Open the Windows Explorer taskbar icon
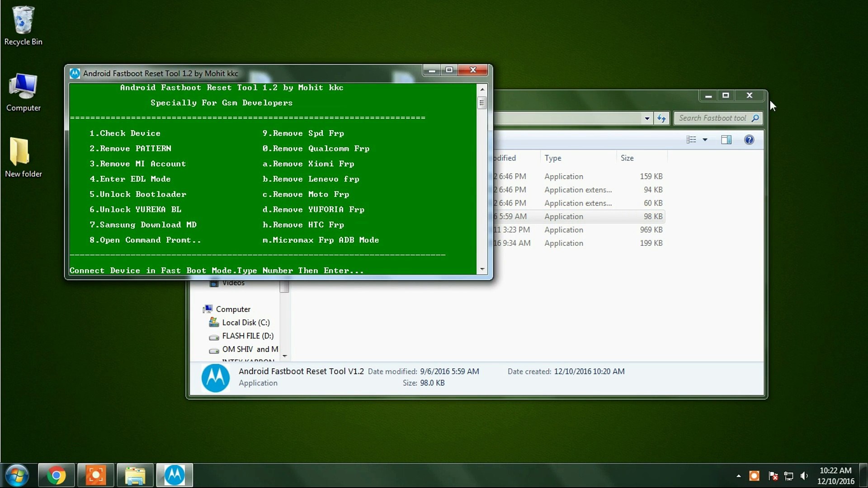The image size is (868, 488). coord(135,475)
